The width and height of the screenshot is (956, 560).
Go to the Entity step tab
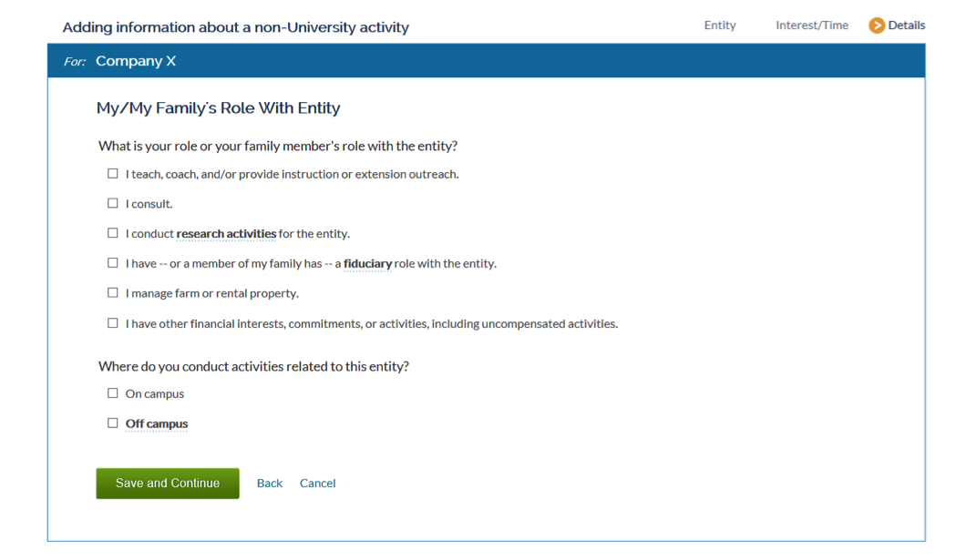pos(720,25)
